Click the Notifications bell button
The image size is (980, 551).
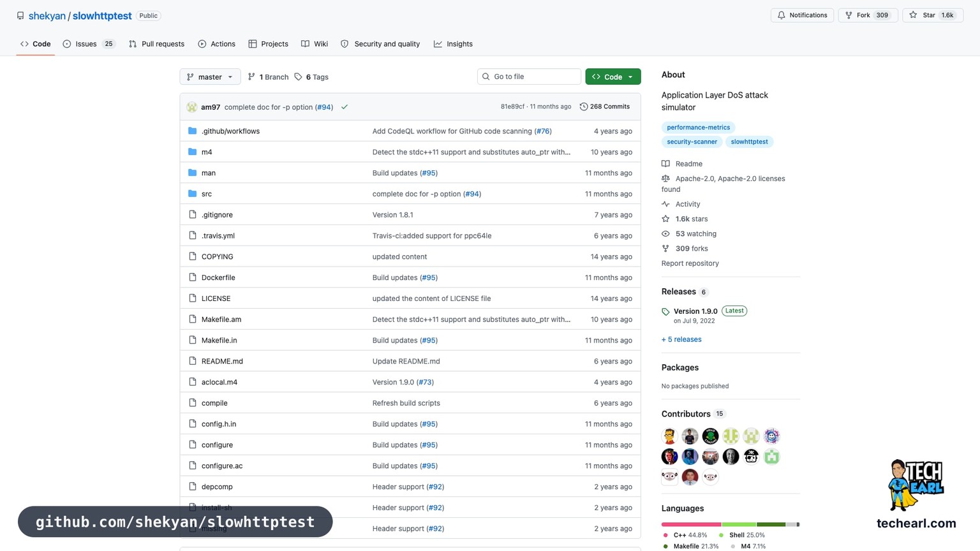[x=802, y=15]
